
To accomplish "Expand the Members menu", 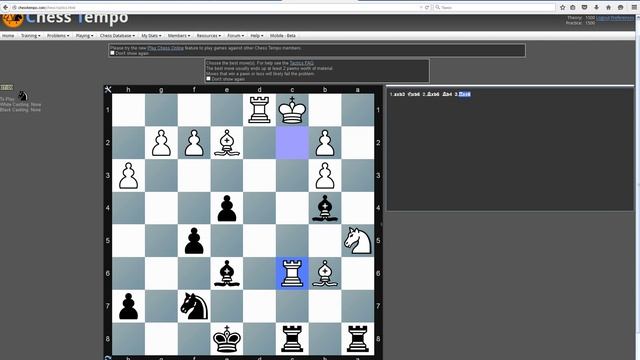I will coord(179,36).
